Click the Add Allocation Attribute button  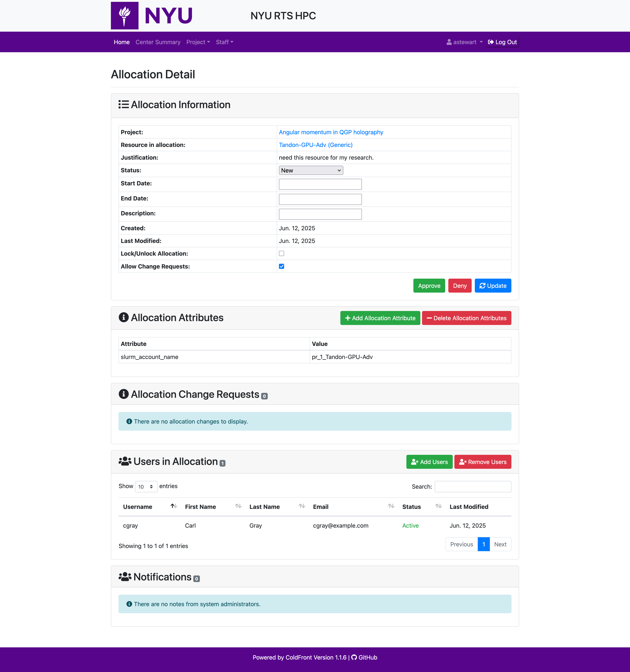(380, 318)
